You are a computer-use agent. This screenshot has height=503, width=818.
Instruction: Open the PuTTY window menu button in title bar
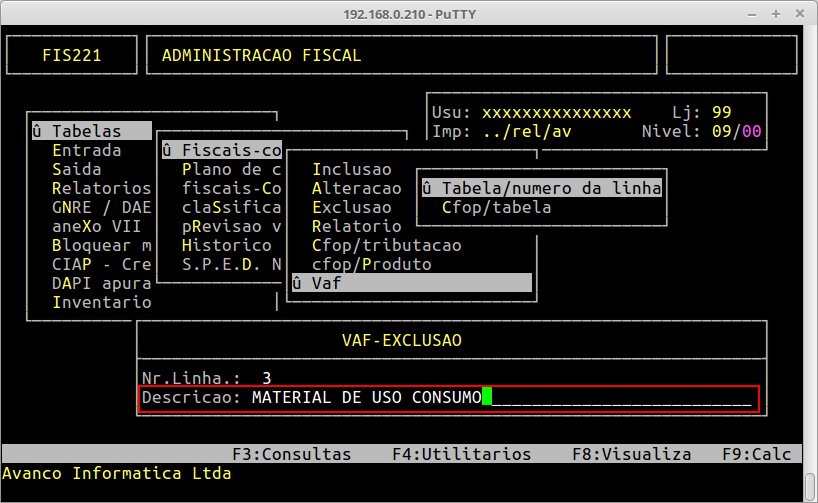point(12,12)
